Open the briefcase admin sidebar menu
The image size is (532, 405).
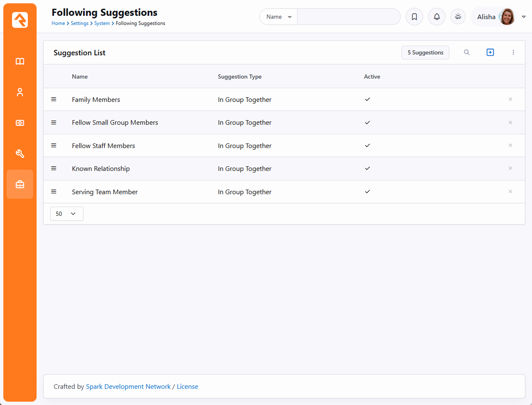(x=20, y=184)
